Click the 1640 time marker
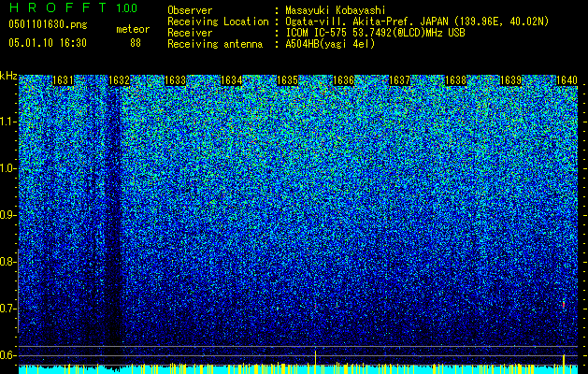Image resolution: width=588 pixels, height=374 pixels. [x=566, y=80]
